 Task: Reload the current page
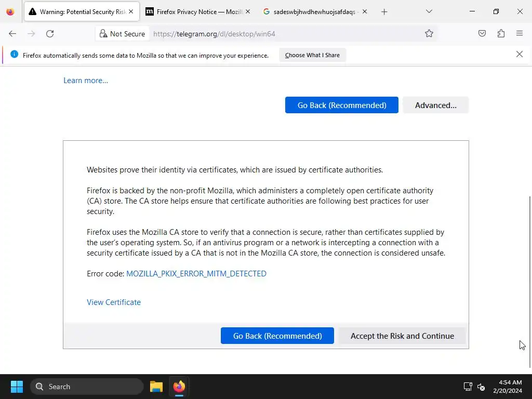(50, 34)
